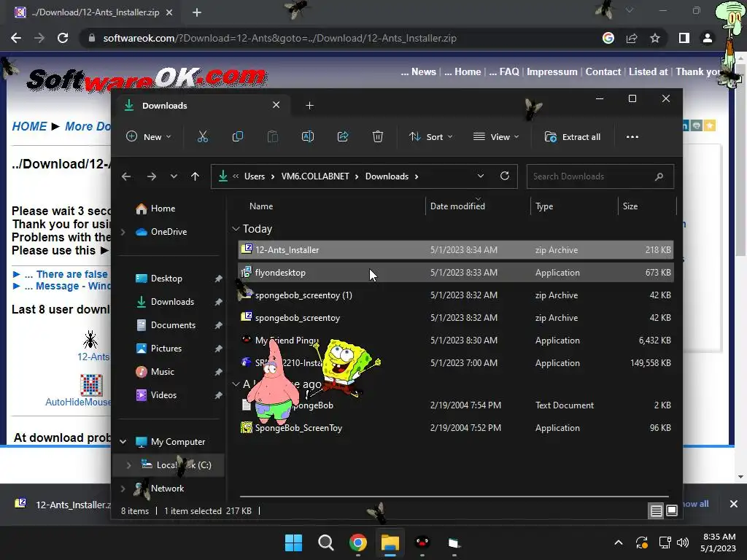
Task: Click the Google icon in Chrome address bar
Action: pos(608,38)
